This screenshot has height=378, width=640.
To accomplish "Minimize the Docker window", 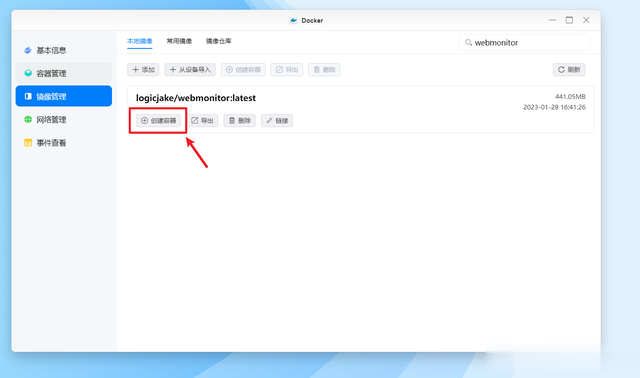I will click(552, 20).
